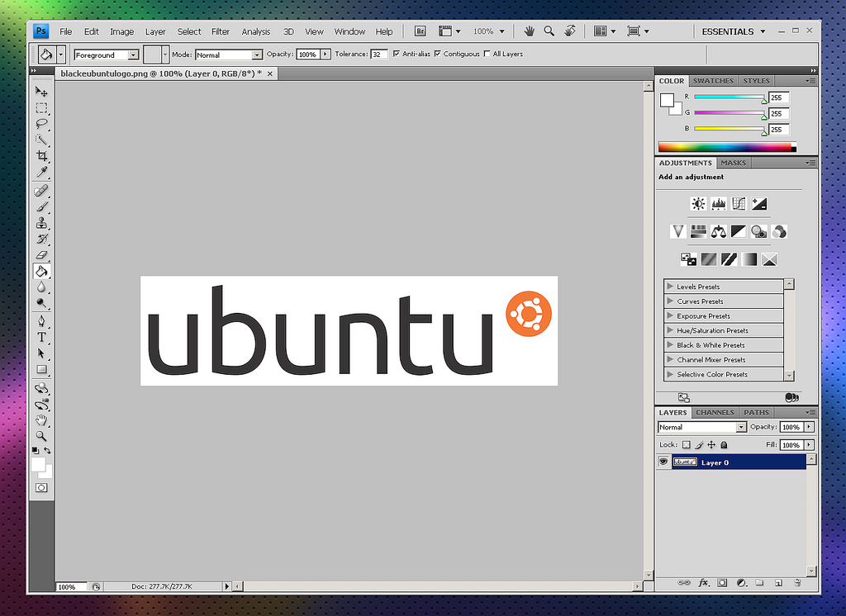Disable the Contiguous option
This screenshot has height=616, width=846.
pos(436,54)
